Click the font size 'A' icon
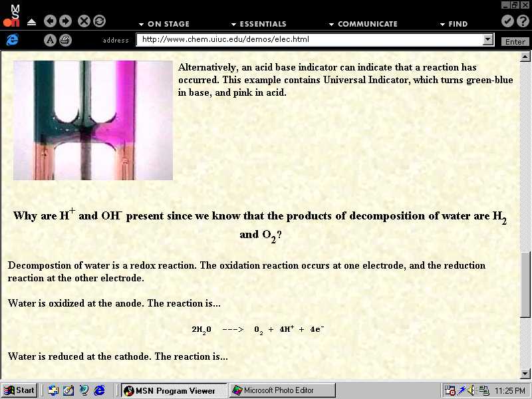The width and height of the screenshot is (532, 399). pyautogui.click(x=50, y=40)
